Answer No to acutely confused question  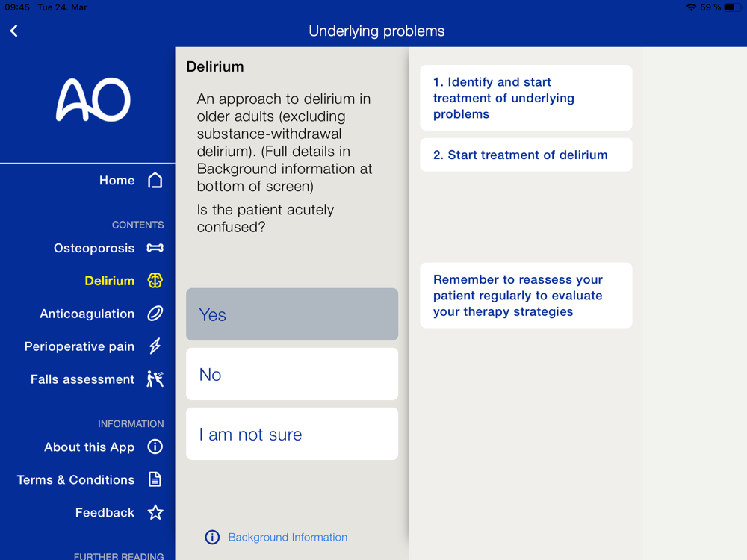(x=292, y=374)
